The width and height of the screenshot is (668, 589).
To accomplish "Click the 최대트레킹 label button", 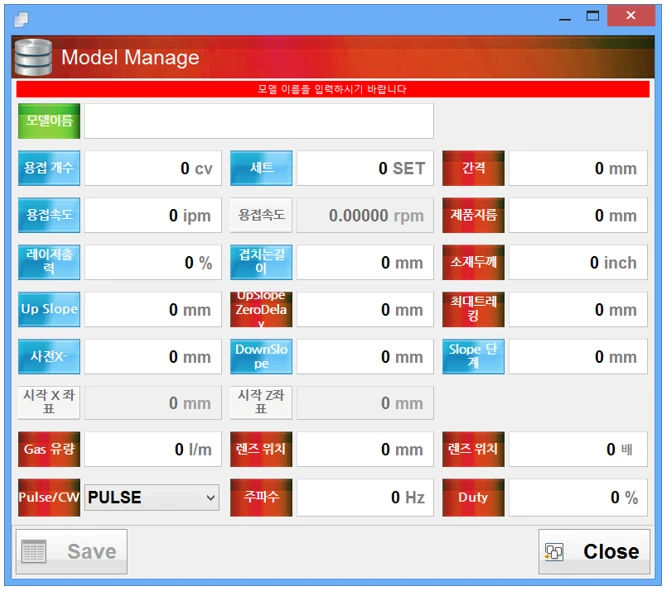I will [x=473, y=309].
